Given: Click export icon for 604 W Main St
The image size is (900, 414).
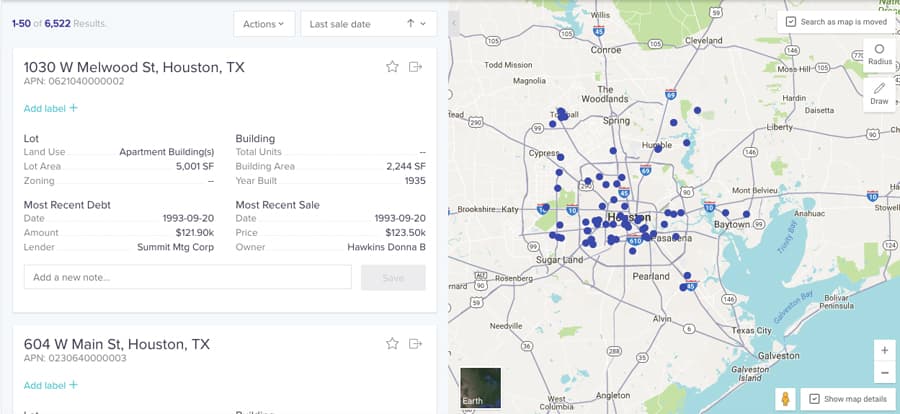Looking at the screenshot, I should [416, 344].
